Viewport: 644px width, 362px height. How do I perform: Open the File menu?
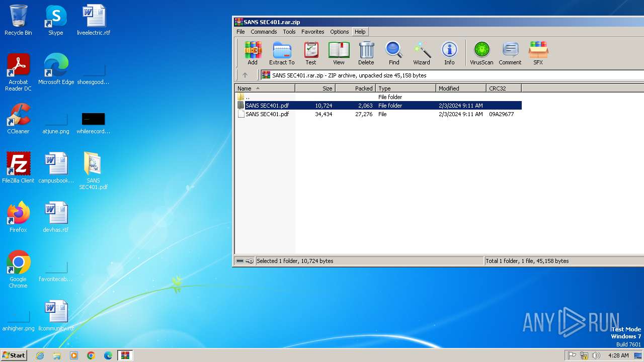(x=240, y=32)
